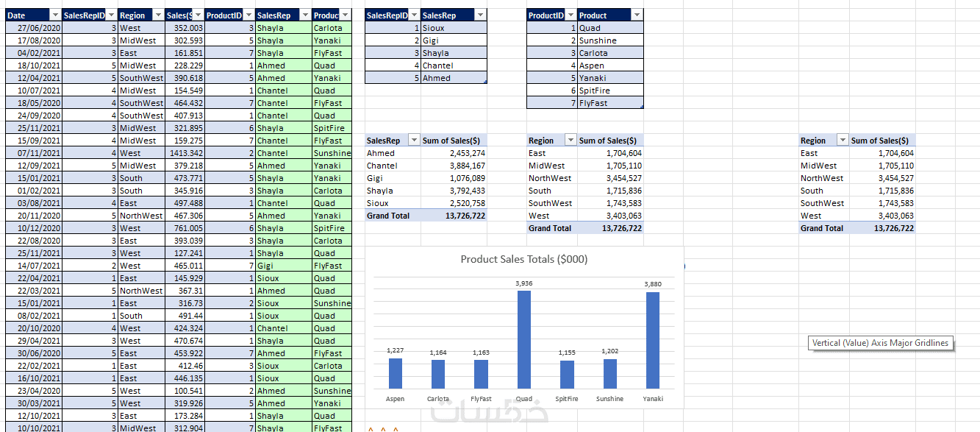Viewport: 980px width, 432px height.
Task: Select the sales value cell 1413.342
Action: (184, 153)
